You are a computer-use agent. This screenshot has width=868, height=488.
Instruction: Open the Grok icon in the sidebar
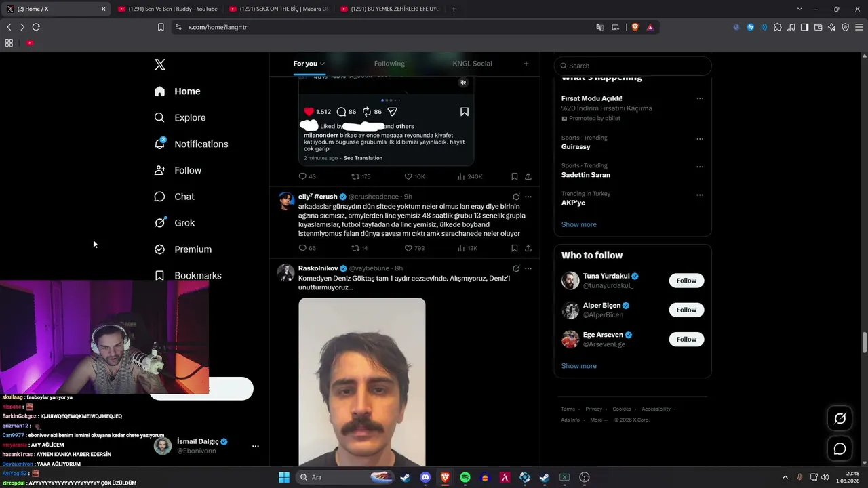[x=160, y=222]
